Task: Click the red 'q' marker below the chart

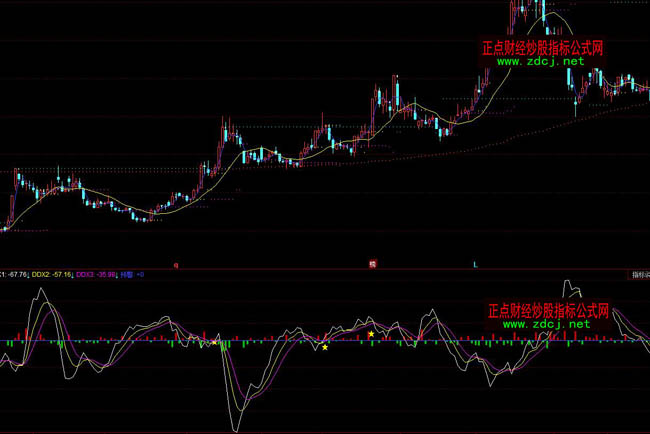Action: click(176, 265)
